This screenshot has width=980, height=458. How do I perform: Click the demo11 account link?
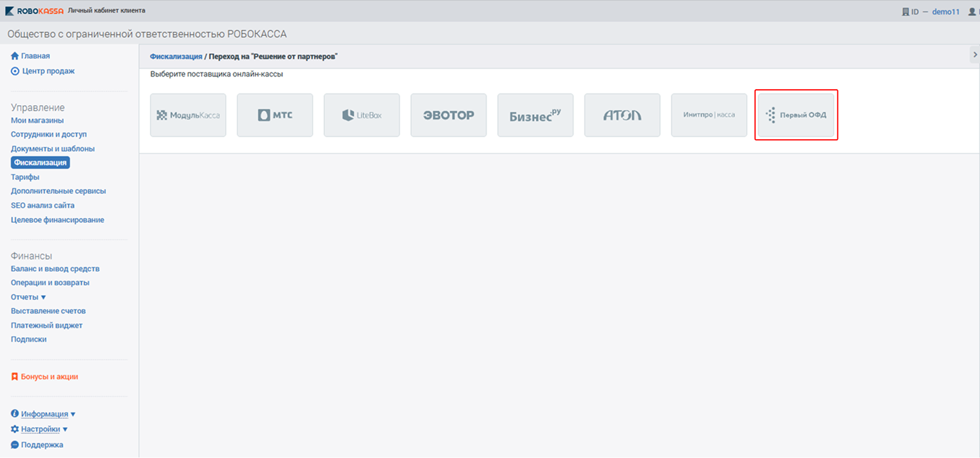click(x=946, y=12)
